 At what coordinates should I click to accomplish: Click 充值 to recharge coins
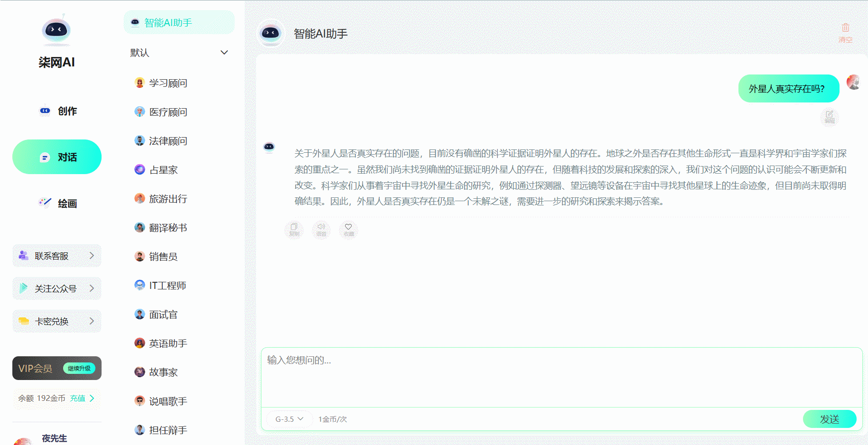[78, 398]
